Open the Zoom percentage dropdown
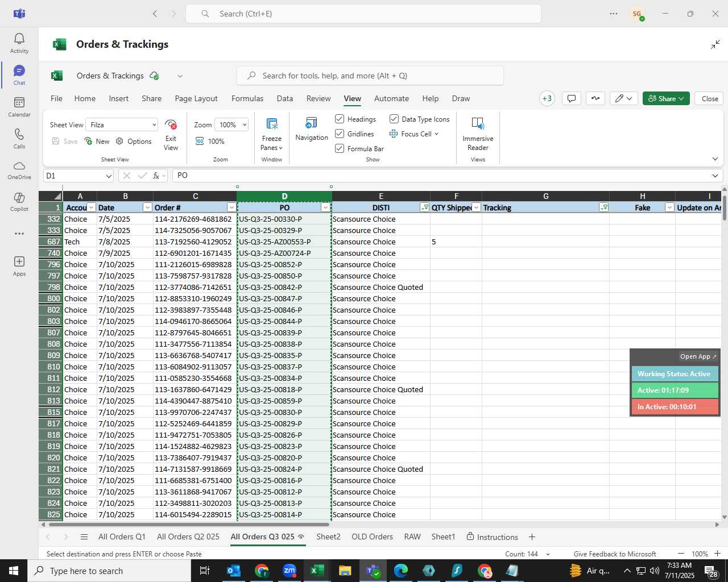This screenshot has height=582, width=728. pos(232,124)
